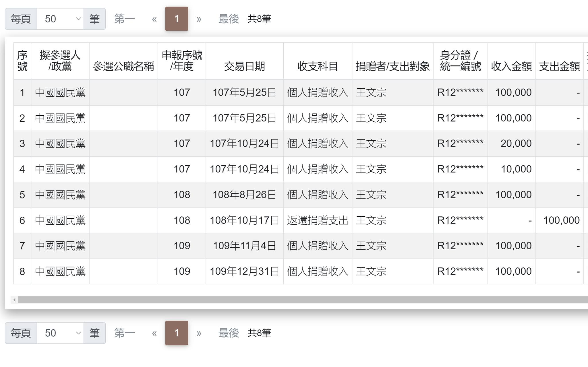Click 擬參選人/政黨 column header
The image size is (588, 367).
coord(60,61)
